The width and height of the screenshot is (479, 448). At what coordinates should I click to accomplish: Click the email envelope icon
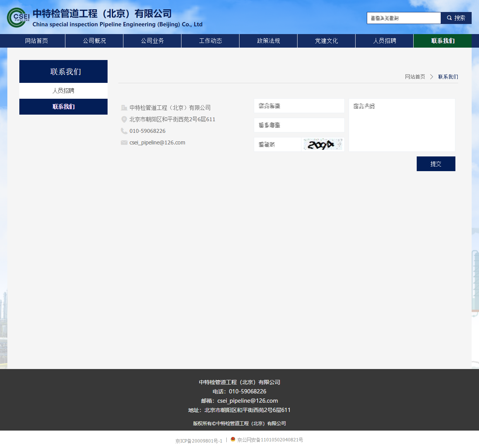click(x=124, y=142)
